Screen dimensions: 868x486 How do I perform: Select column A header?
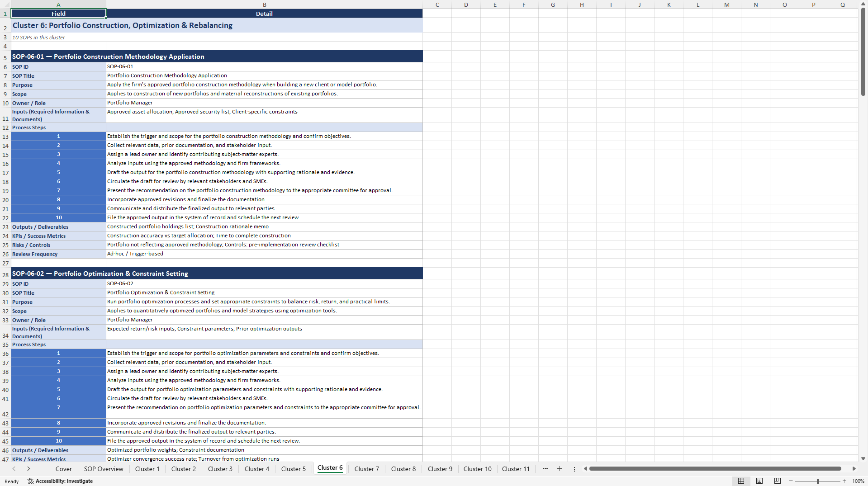pyautogui.click(x=58, y=5)
